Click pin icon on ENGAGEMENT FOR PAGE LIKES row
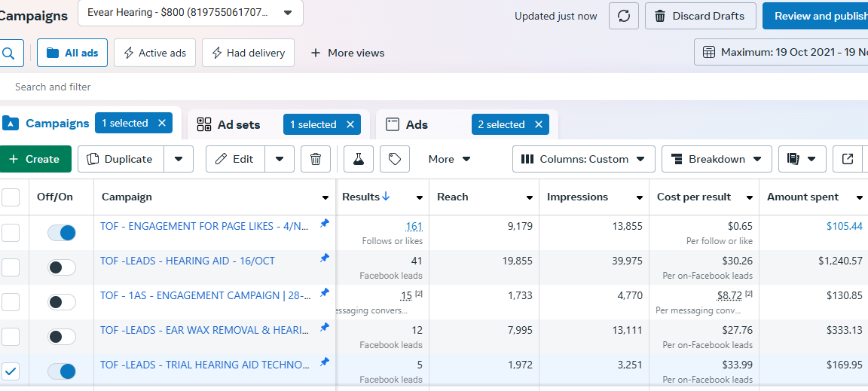Viewport: 868px width, 391px height. point(325,223)
